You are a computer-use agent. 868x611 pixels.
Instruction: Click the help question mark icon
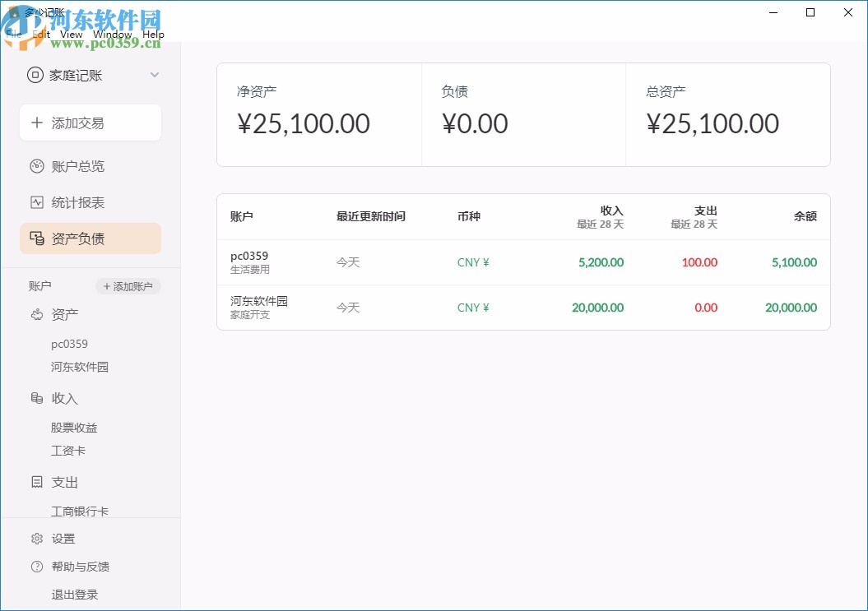point(36,566)
